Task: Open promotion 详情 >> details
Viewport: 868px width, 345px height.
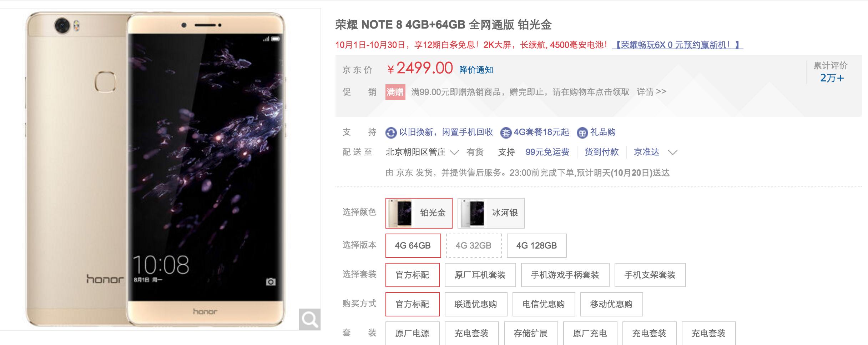Action: pos(651,92)
